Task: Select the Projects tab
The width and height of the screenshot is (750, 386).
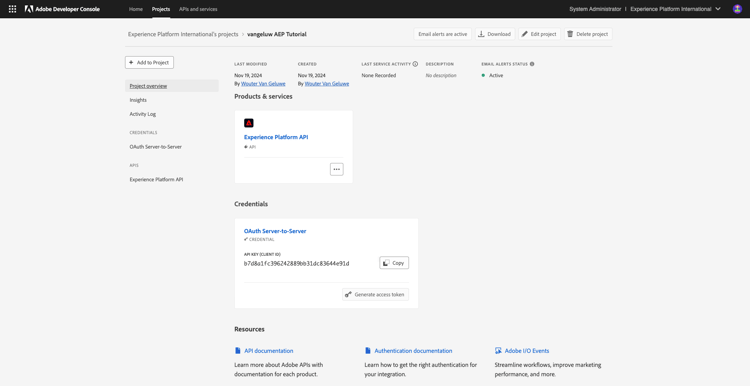Action: coord(161,9)
